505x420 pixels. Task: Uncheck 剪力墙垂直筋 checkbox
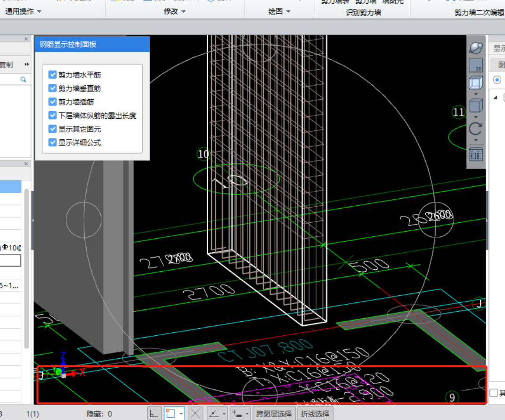tap(52, 88)
